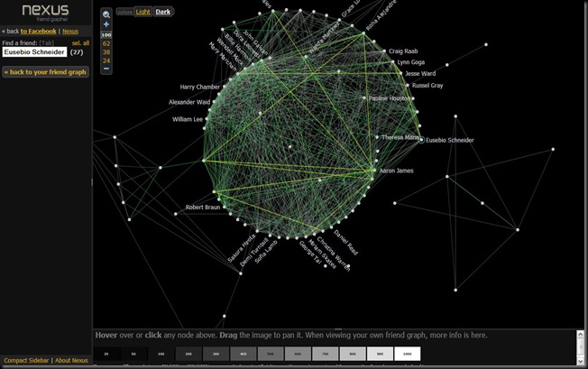Select the 38 zoom level
588x369 pixels.
106,52
